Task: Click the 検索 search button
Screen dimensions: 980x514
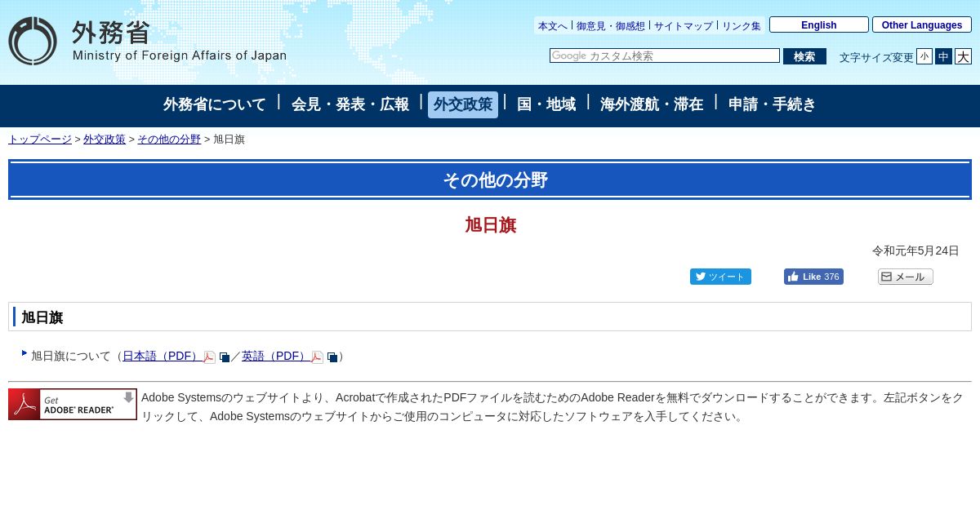Action: click(x=804, y=56)
